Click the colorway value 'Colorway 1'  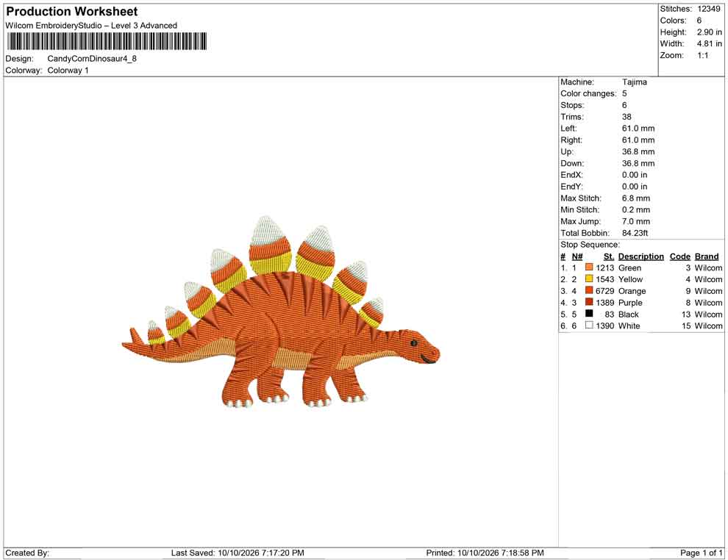tap(68, 71)
